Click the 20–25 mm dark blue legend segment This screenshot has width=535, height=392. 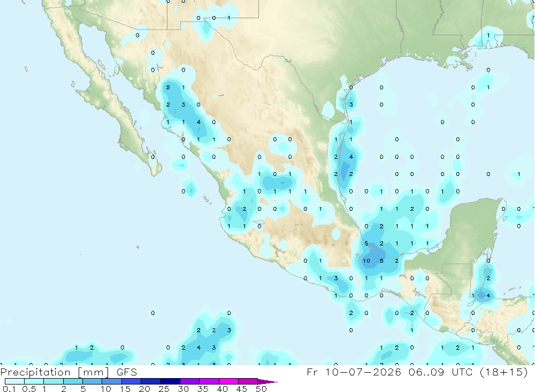(151, 381)
